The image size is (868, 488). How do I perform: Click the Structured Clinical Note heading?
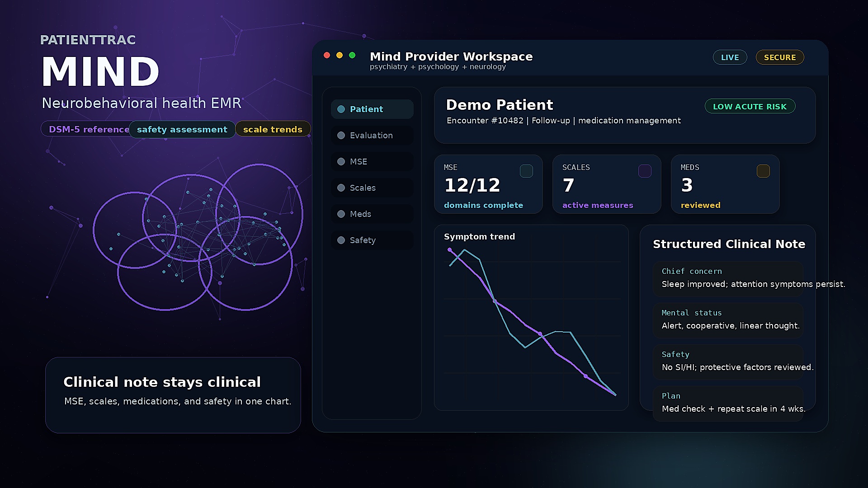pyautogui.click(x=729, y=244)
